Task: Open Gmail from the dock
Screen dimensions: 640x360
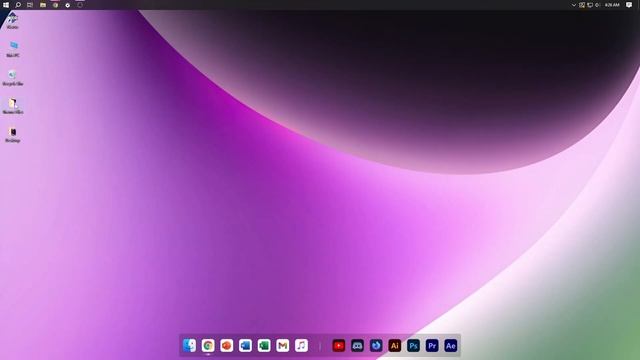Action: coord(282,346)
